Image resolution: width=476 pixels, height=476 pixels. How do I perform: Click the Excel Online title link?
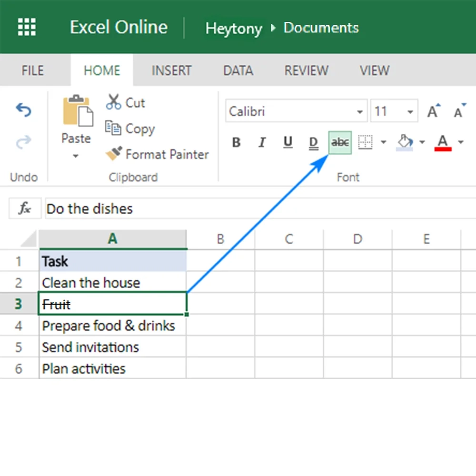(119, 27)
